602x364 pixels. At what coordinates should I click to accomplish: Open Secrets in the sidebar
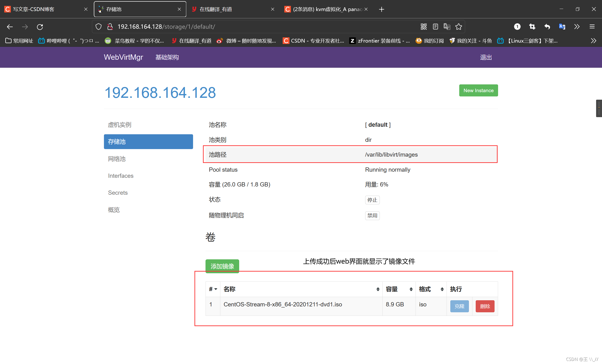[x=148, y=193]
